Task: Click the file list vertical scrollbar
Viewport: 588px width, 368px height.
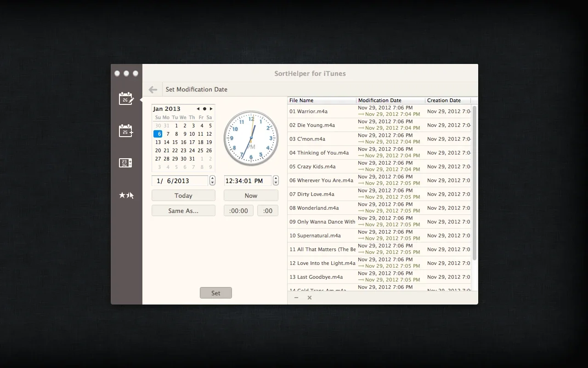Action: (475, 183)
